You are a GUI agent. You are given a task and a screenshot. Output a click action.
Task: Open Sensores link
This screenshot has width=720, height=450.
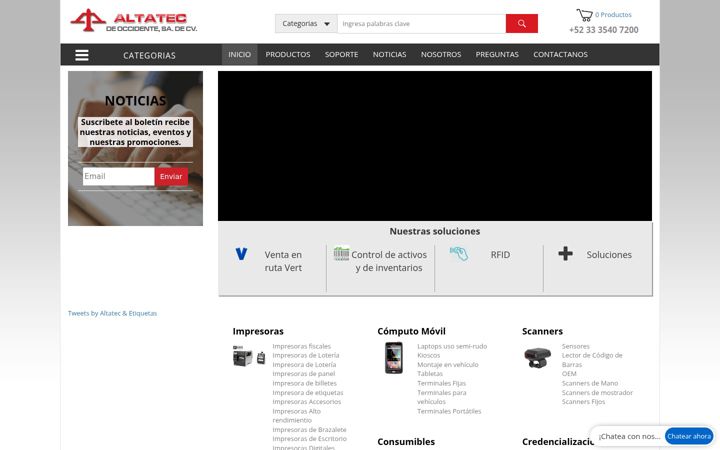(575, 346)
